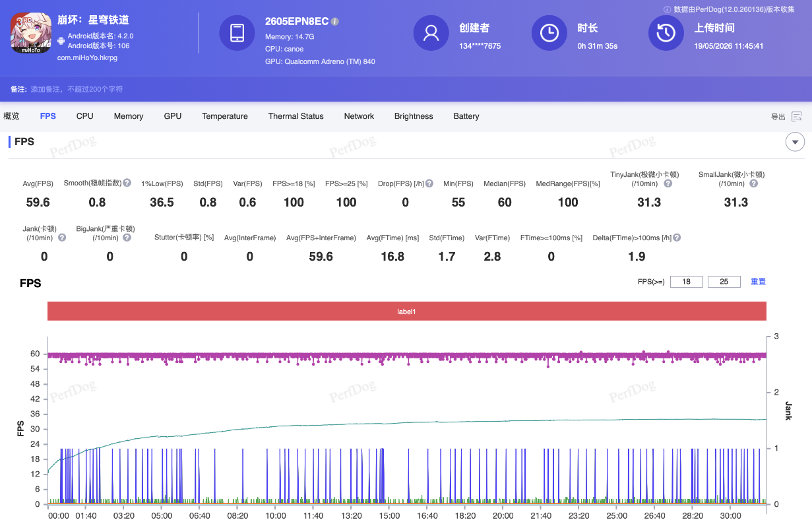Open help icon for Drop(FPS) [/h]
Viewport: 812px width, 522px height.
point(429,183)
